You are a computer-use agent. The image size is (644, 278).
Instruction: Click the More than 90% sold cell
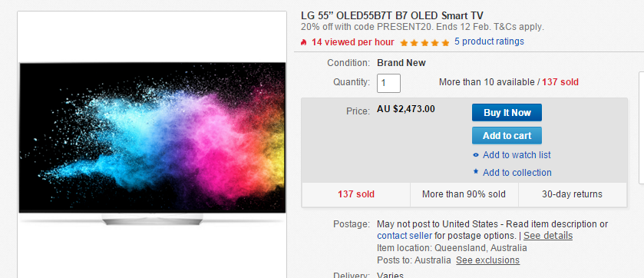point(464,194)
